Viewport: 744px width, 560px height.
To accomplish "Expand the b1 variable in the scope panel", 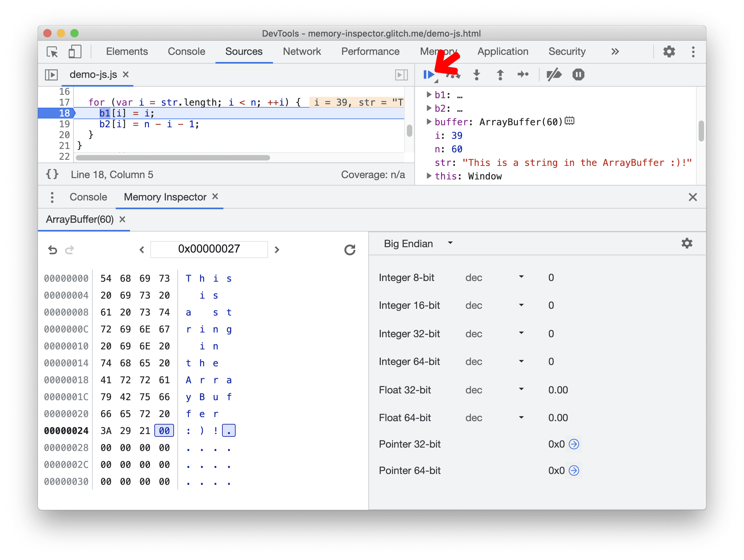I will (x=428, y=95).
